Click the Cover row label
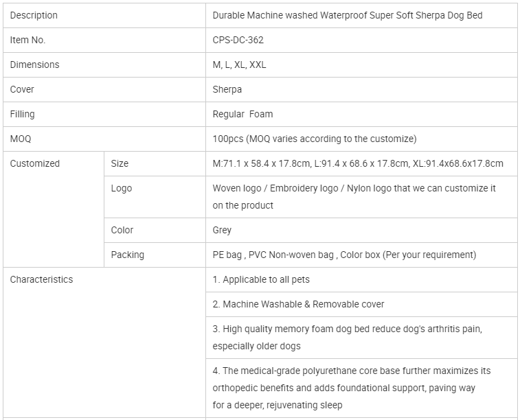This screenshot has height=420, width=520. tap(22, 89)
